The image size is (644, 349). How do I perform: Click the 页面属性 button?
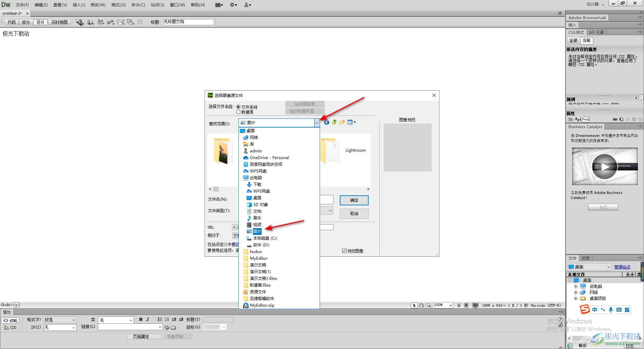144,337
